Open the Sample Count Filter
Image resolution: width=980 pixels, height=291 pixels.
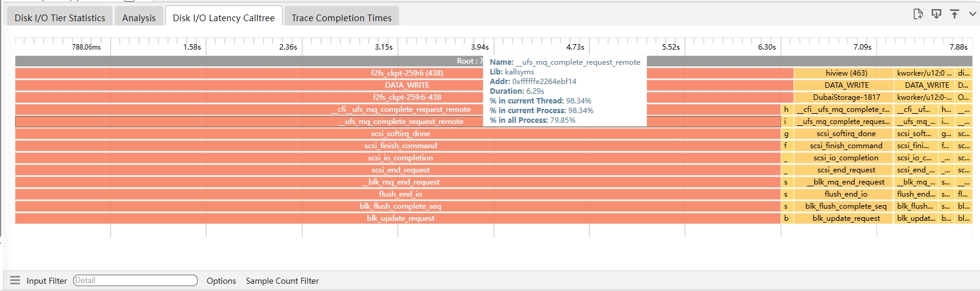pos(282,281)
